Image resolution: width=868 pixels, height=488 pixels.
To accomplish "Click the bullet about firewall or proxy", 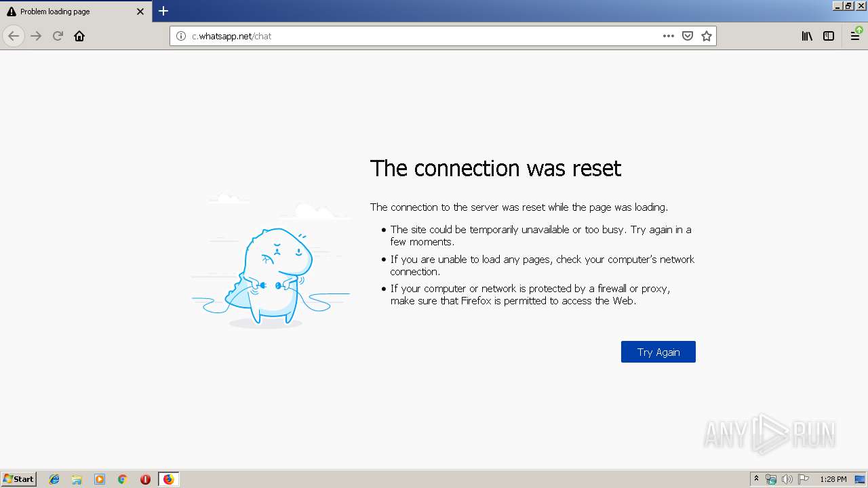I will pyautogui.click(x=530, y=294).
